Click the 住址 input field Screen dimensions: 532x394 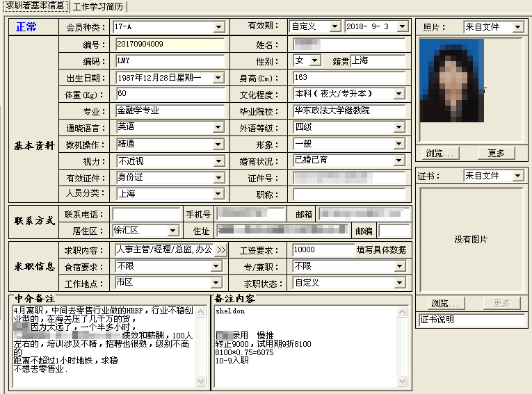click(x=283, y=230)
